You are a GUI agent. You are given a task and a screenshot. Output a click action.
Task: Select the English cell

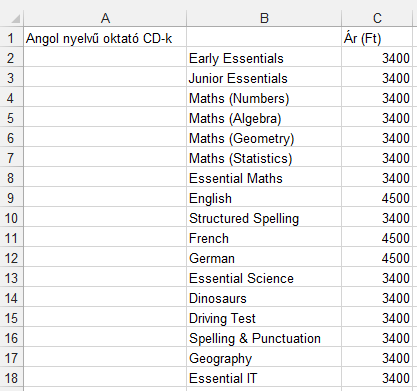coord(264,198)
